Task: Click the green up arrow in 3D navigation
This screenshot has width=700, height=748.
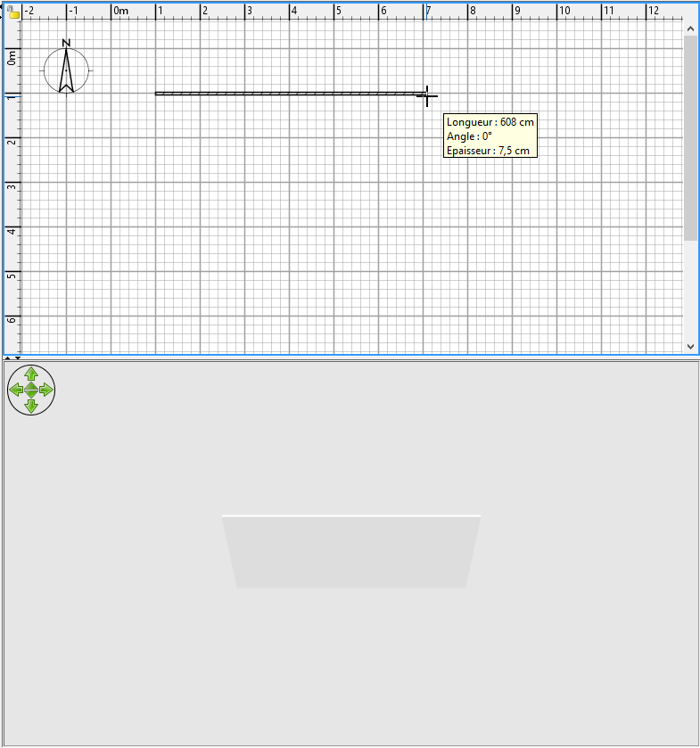Action: click(x=31, y=374)
